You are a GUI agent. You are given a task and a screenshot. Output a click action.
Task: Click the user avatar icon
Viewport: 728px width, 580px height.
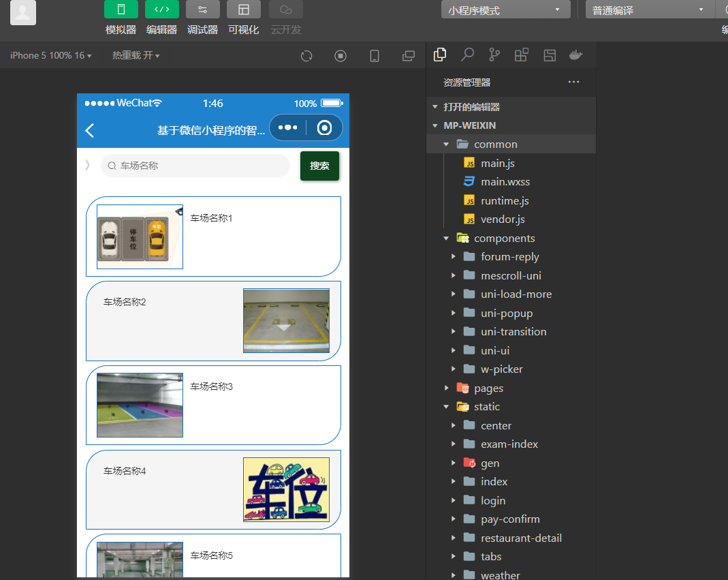23,12
